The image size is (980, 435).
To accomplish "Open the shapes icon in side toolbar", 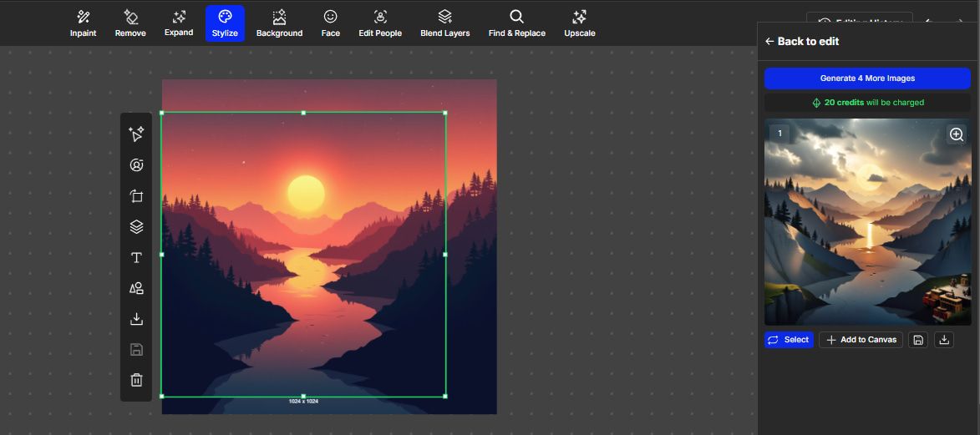I will (136, 288).
